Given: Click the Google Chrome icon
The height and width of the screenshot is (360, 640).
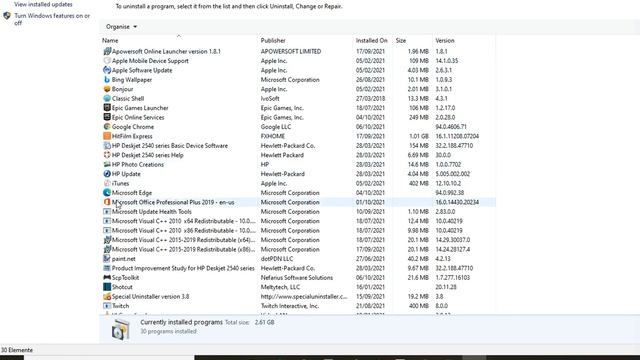Looking at the screenshot, I should click(107, 127).
